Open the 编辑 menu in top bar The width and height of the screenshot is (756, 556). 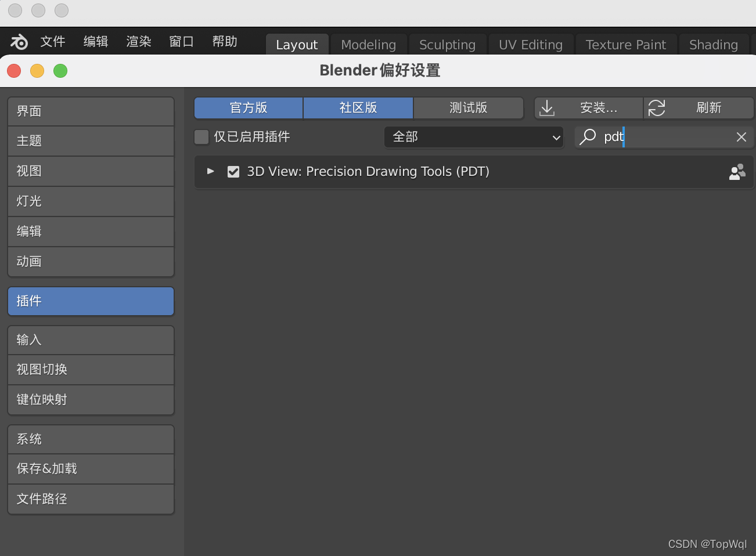pyautogui.click(x=96, y=42)
